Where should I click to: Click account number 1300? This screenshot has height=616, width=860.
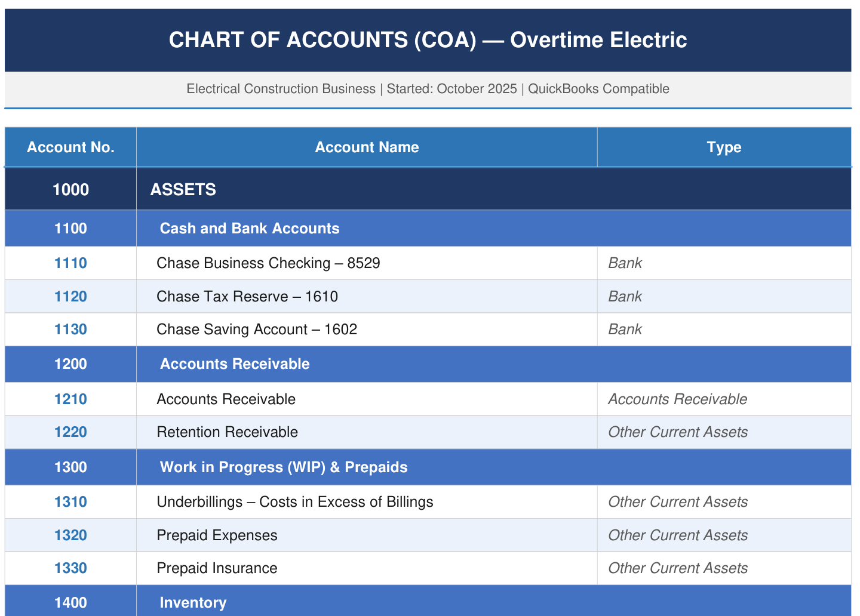70,467
